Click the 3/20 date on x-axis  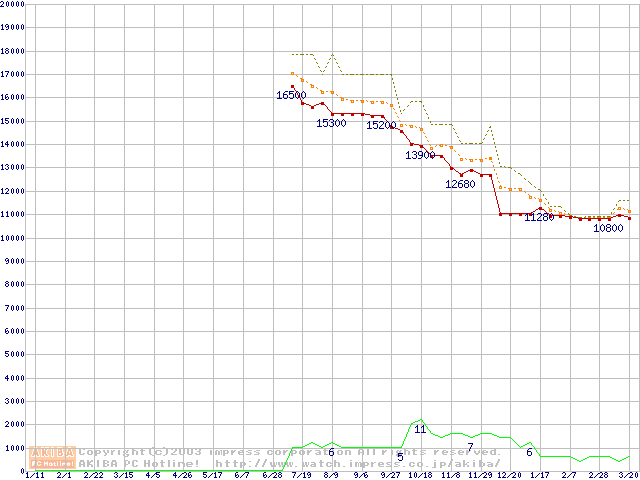tap(628, 476)
